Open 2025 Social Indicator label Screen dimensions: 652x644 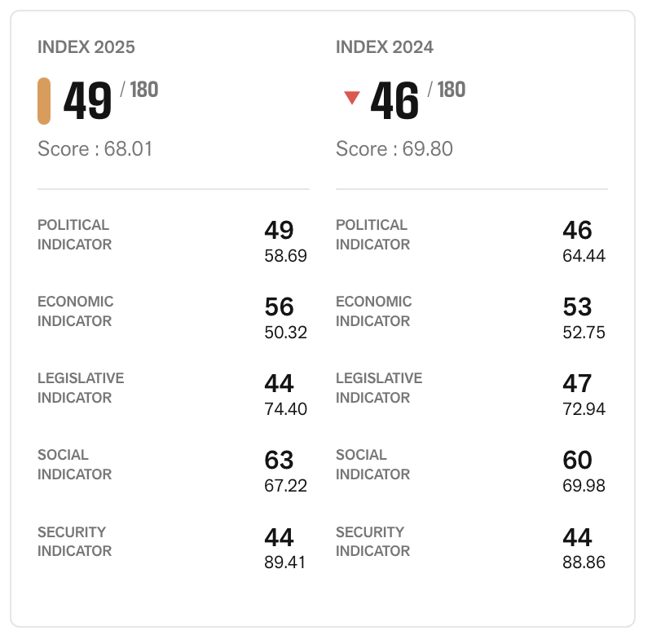pos(74,465)
